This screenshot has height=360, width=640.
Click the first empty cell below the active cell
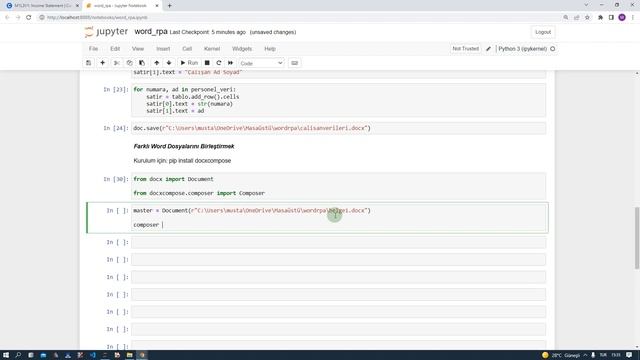(338, 242)
